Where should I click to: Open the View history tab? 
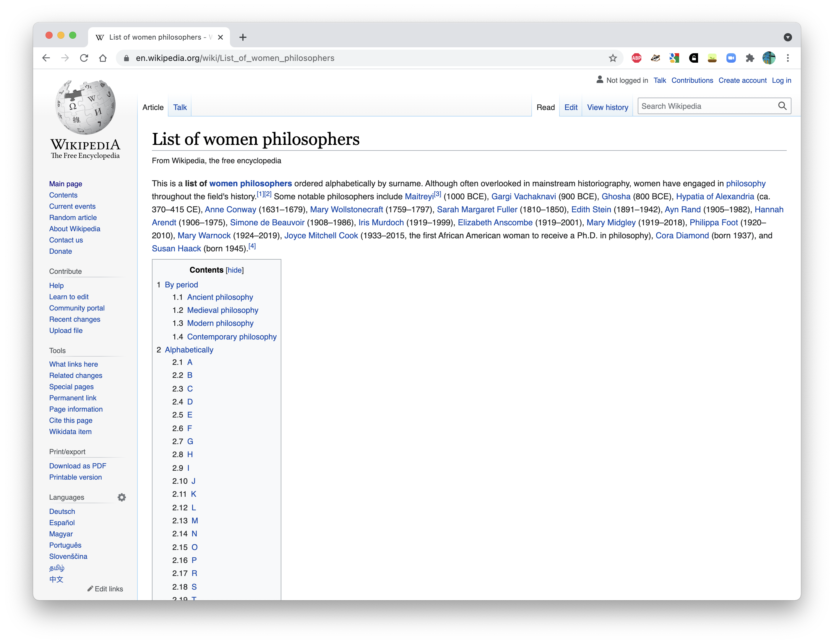(x=607, y=107)
